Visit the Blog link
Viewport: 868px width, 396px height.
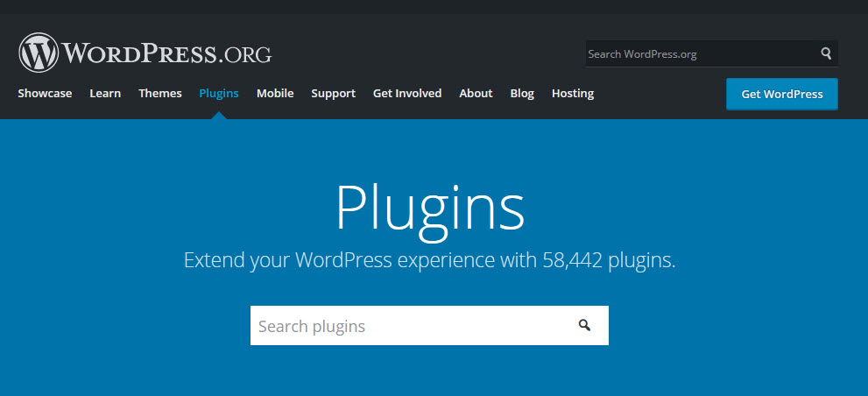(522, 93)
